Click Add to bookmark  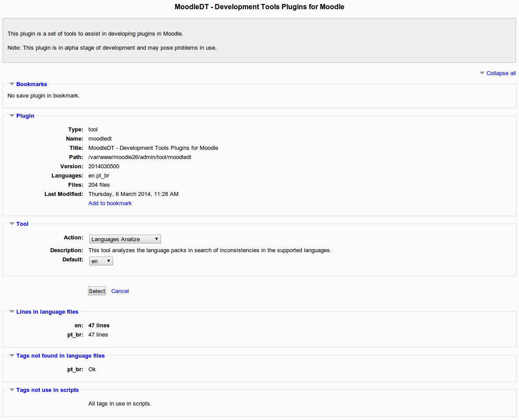(110, 203)
